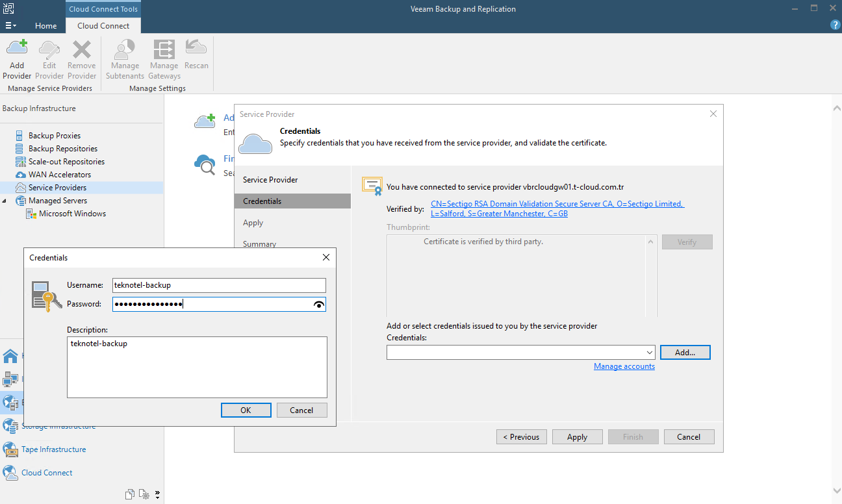Select Service Providers in the tree

click(57, 188)
